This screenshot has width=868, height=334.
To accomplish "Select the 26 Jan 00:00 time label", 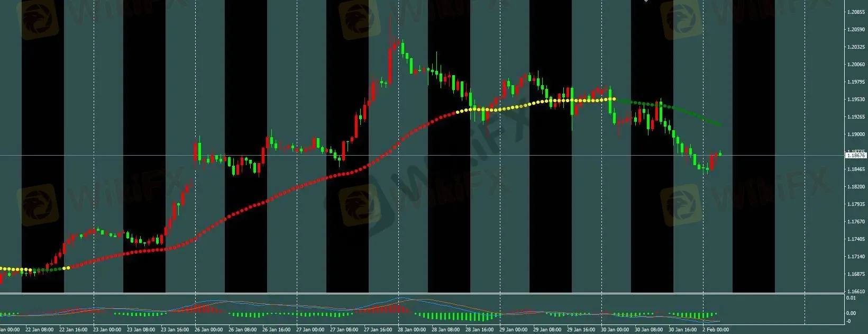I will 209,330.
